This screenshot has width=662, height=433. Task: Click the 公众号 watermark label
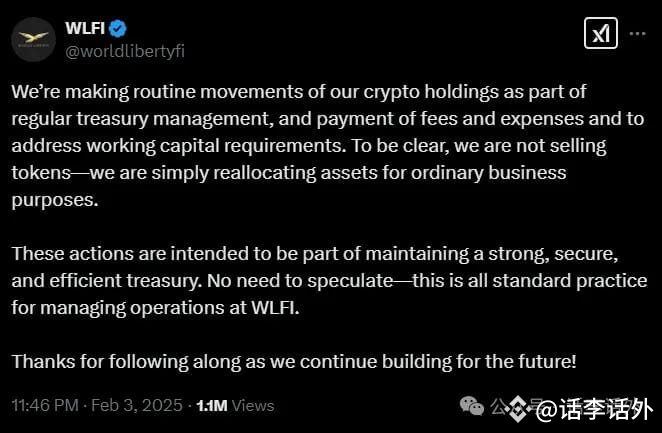pyautogui.click(x=511, y=406)
